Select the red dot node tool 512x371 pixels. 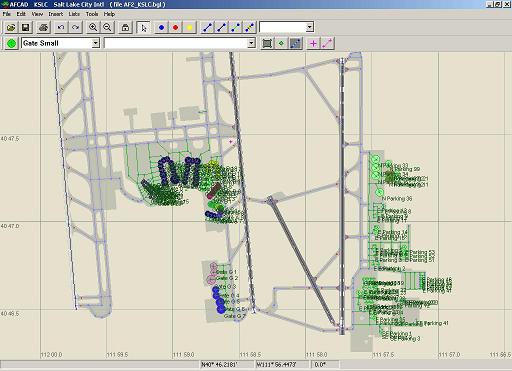pyautogui.click(x=175, y=27)
